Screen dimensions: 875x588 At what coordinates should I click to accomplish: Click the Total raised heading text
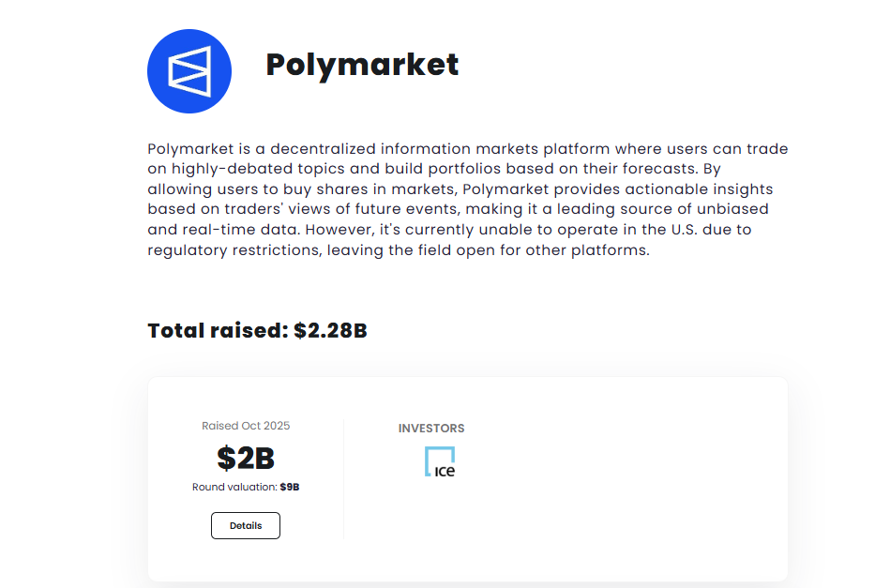[218, 331]
